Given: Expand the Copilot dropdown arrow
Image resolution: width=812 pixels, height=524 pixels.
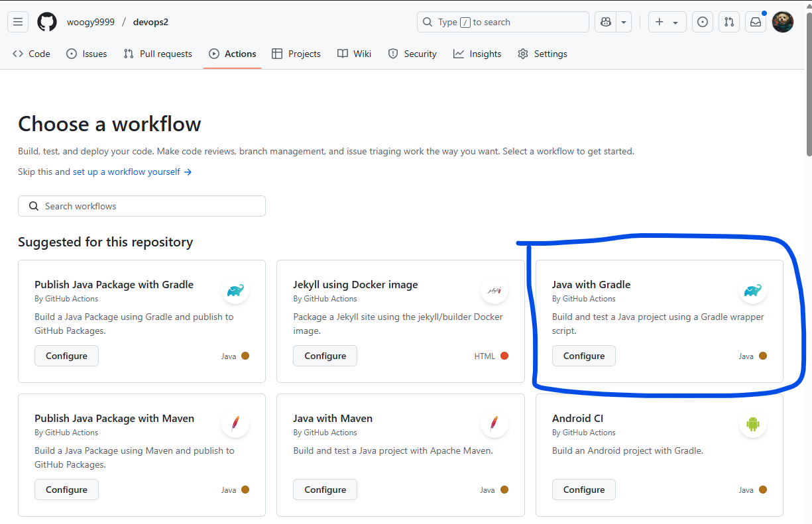Looking at the screenshot, I should (624, 22).
